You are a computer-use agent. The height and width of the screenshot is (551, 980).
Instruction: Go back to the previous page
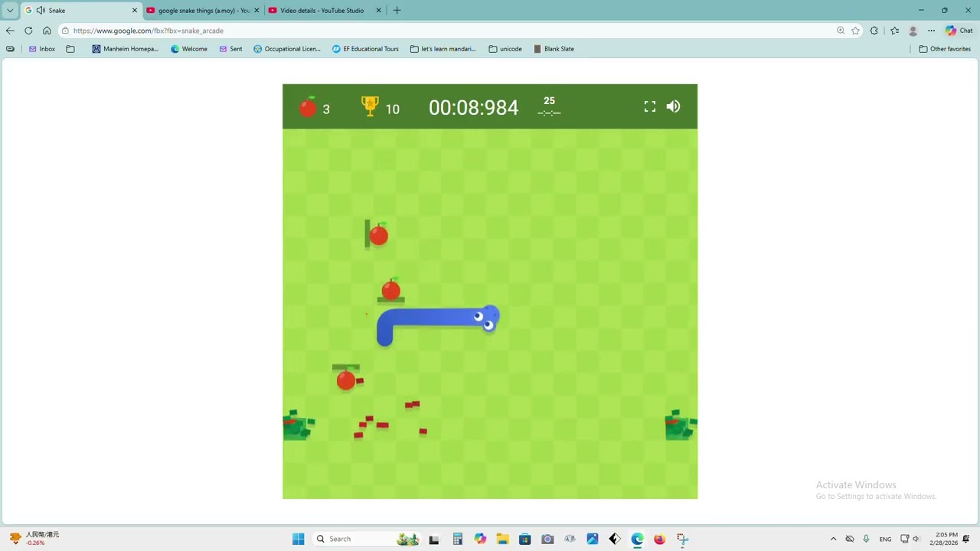[10, 31]
